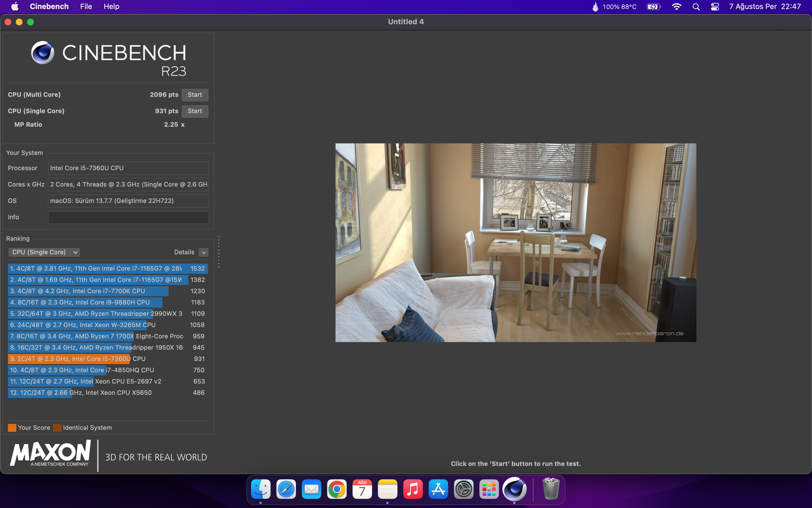
Task: Open Mail from the Dock
Action: coord(311,489)
